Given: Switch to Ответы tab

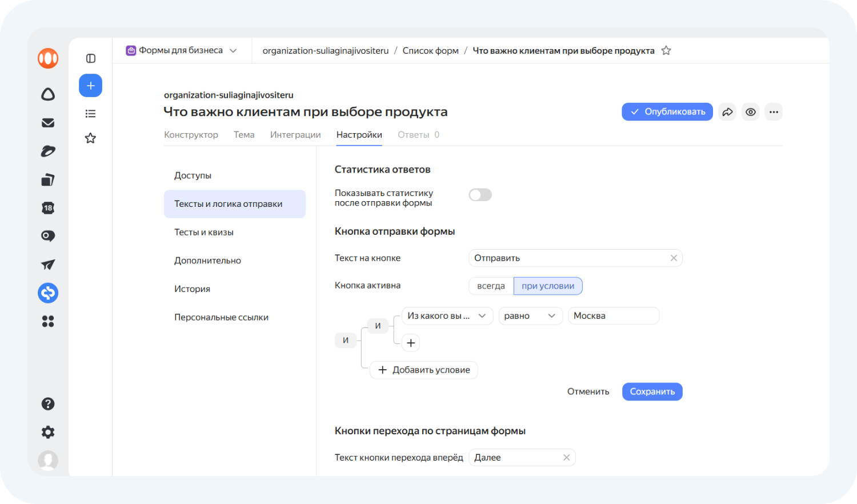Looking at the screenshot, I should tap(418, 135).
